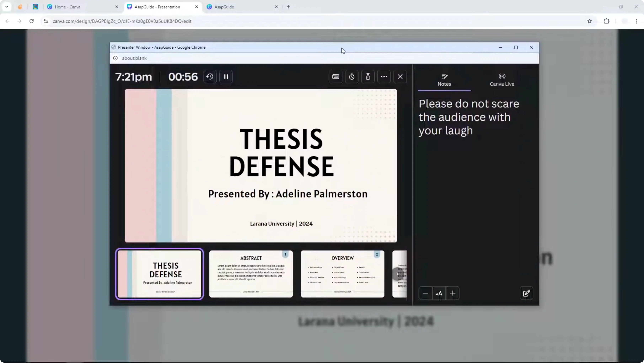Jump to the Overview slide thumbnail

pos(342,274)
